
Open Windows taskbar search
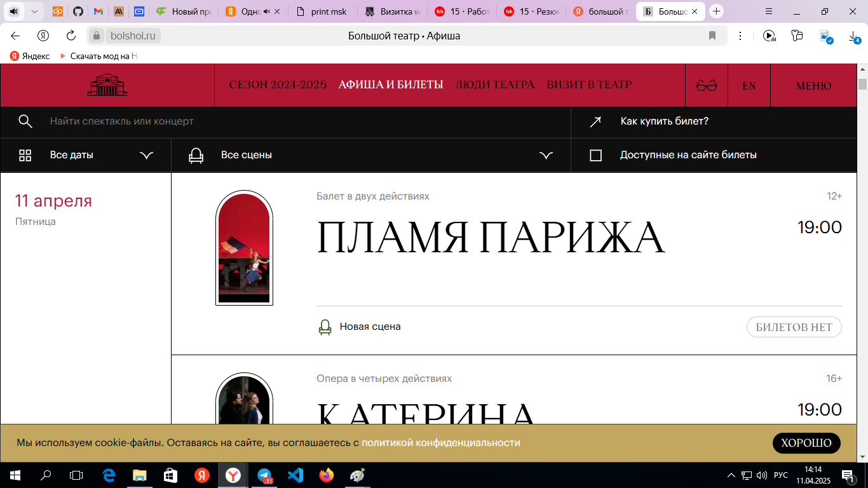[x=46, y=475]
